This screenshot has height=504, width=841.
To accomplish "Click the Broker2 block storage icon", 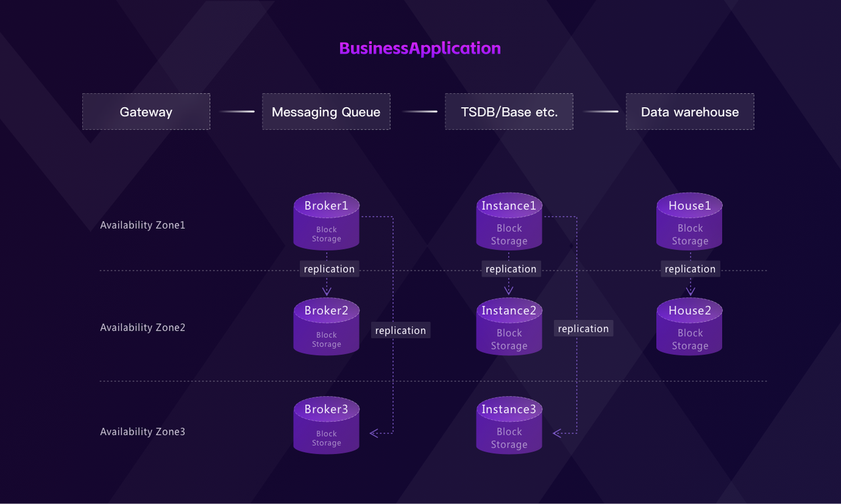I will [327, 327].
